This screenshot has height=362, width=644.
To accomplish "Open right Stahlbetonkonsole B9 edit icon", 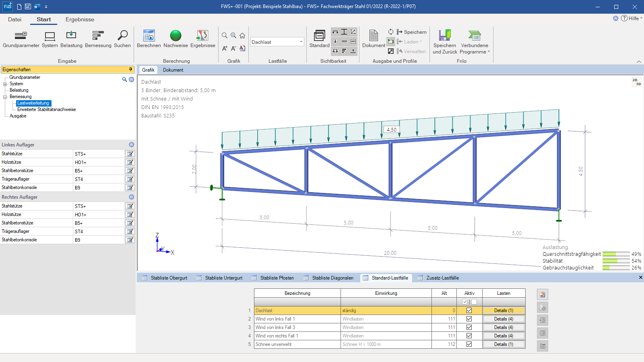I will 130,240.
